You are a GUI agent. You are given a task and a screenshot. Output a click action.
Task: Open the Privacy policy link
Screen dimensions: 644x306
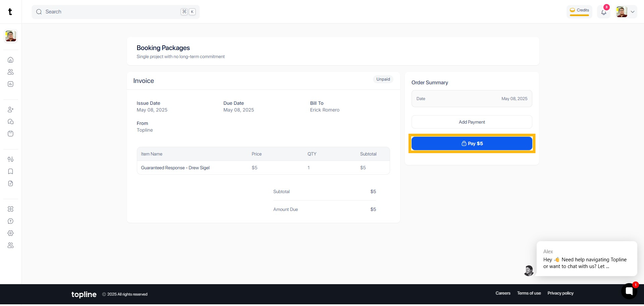click(x=560, y=293)
